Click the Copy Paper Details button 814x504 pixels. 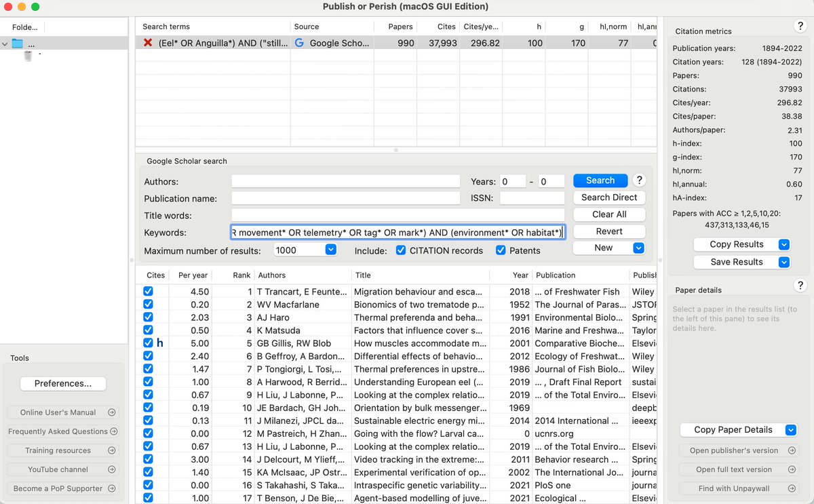733,429
